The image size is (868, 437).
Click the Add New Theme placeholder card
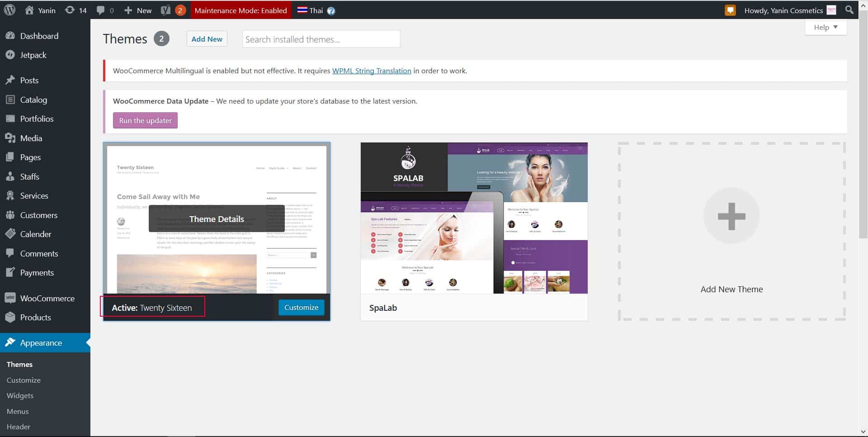click(732, 231)
